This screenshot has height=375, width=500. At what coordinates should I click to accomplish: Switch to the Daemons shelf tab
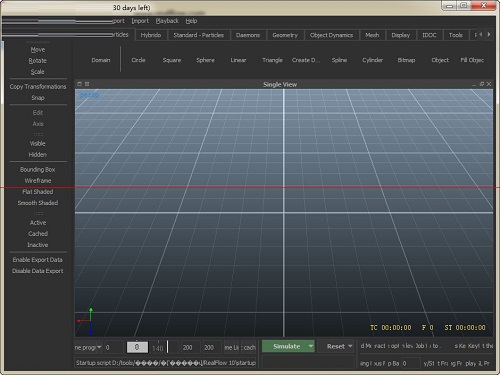click(x=248, y=35)
